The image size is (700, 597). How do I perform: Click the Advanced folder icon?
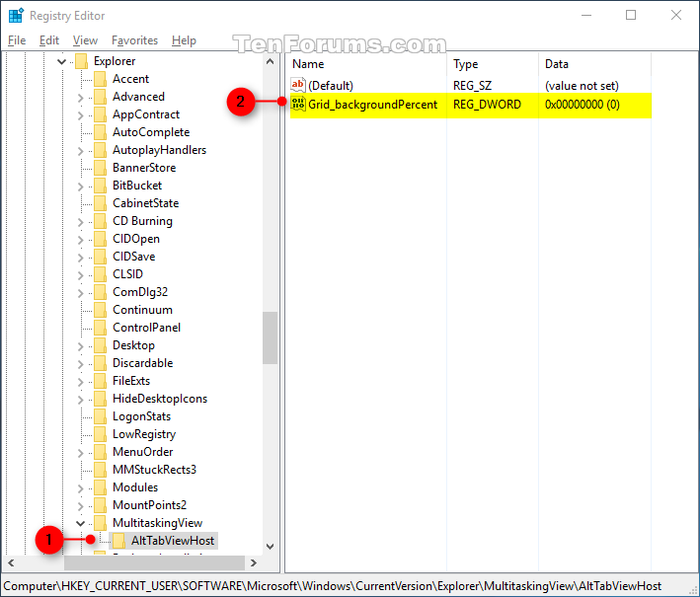point(101,97)
